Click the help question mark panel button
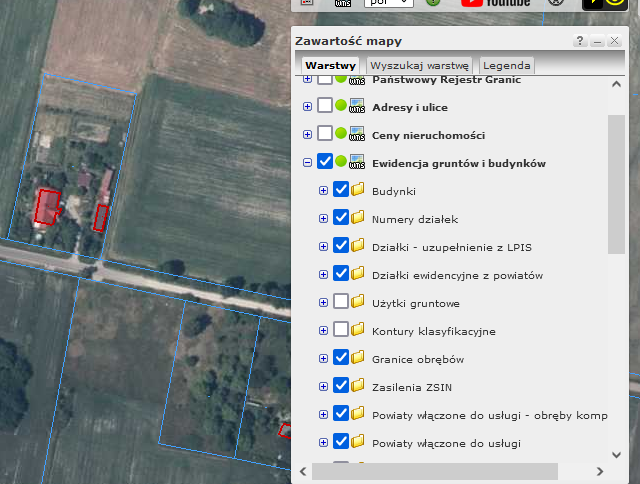This screenshot has width=640, height=484. (579, 41)
